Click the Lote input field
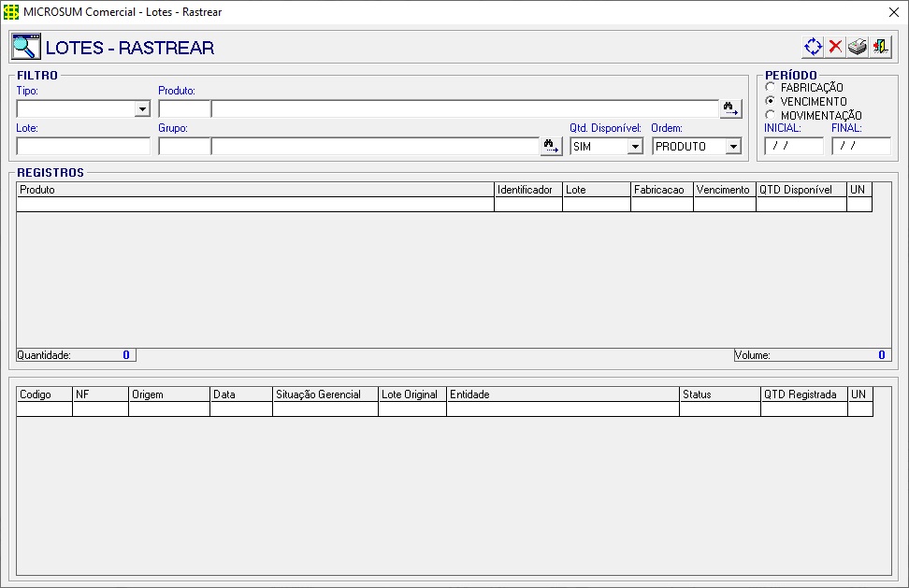Screen dimensions: 909x588 pos(83,146)
